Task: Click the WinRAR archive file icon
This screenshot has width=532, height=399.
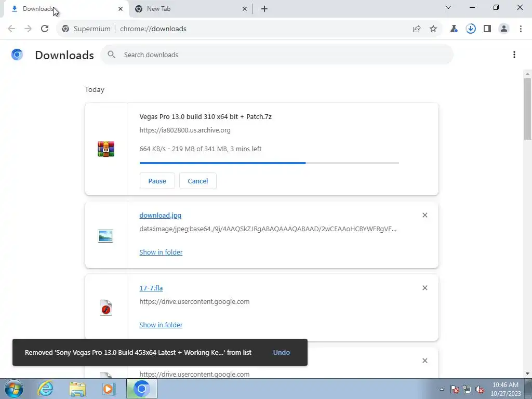Action: pyautogui.click(x=106, y=149)
